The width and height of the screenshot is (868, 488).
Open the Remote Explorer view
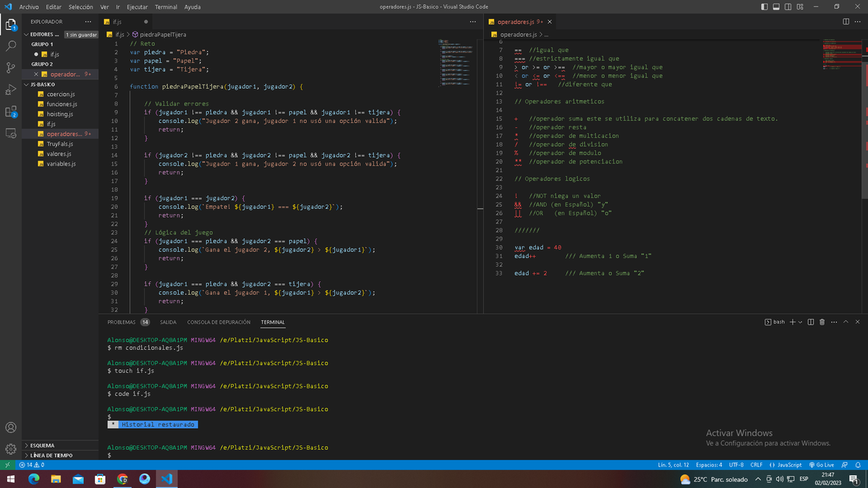point(11,133)
